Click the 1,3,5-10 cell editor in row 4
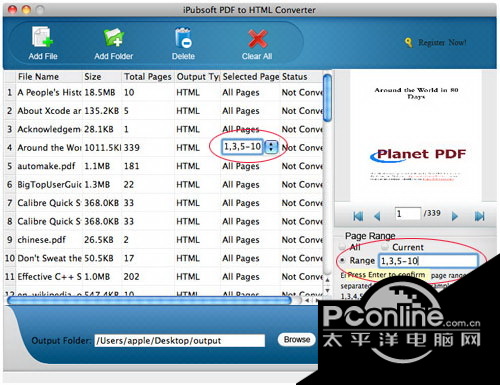This screenshot has width=500, height=385. pos(242,147)
